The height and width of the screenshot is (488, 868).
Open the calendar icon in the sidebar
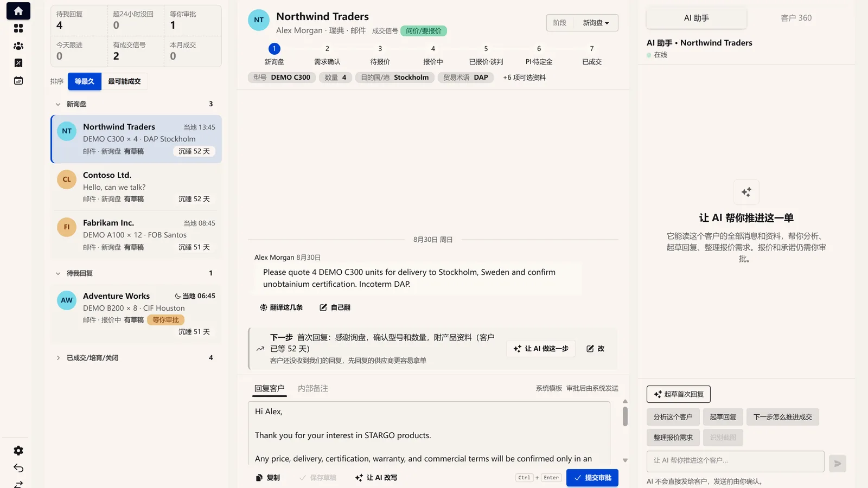18,81
